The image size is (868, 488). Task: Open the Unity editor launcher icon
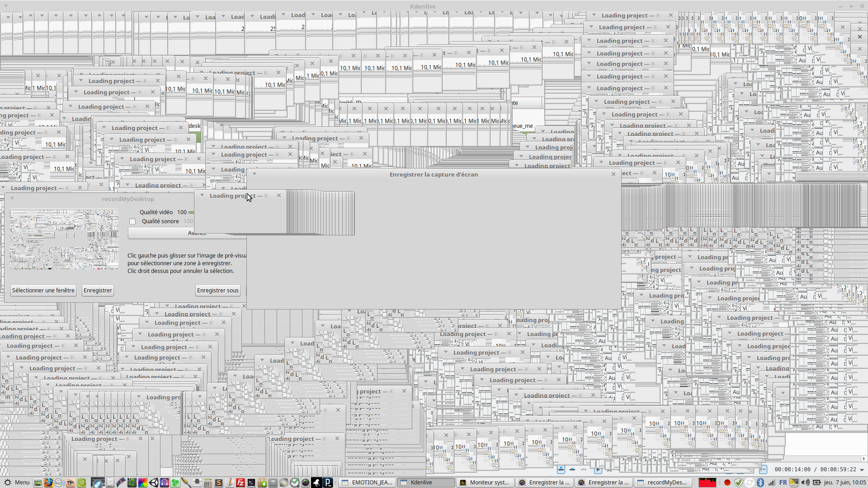[x=154, y=483]
